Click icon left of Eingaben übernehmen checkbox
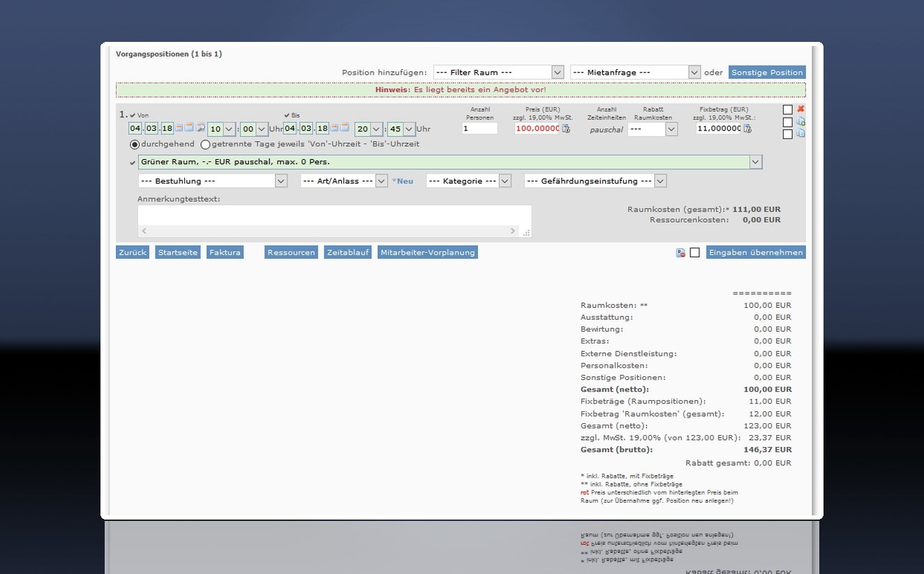Screen dimensions: 924x574 click(680, 253)
